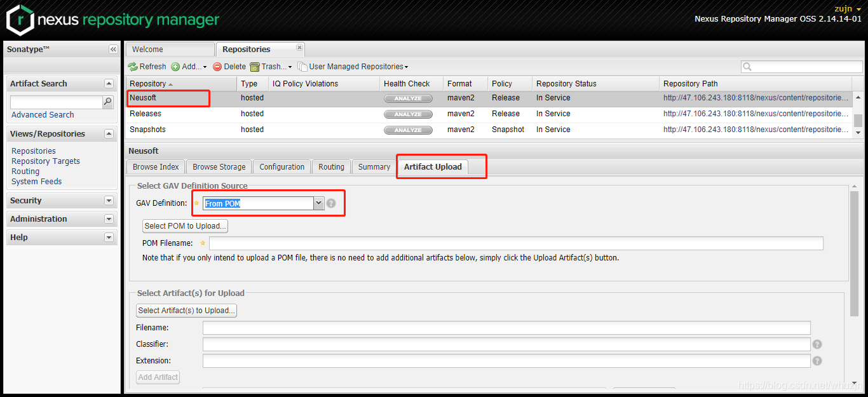Image resolution: width=868 pixels, height=397 pixels.
Task: Open the GAV Definition combo box
Action: (x=319, y=203)
